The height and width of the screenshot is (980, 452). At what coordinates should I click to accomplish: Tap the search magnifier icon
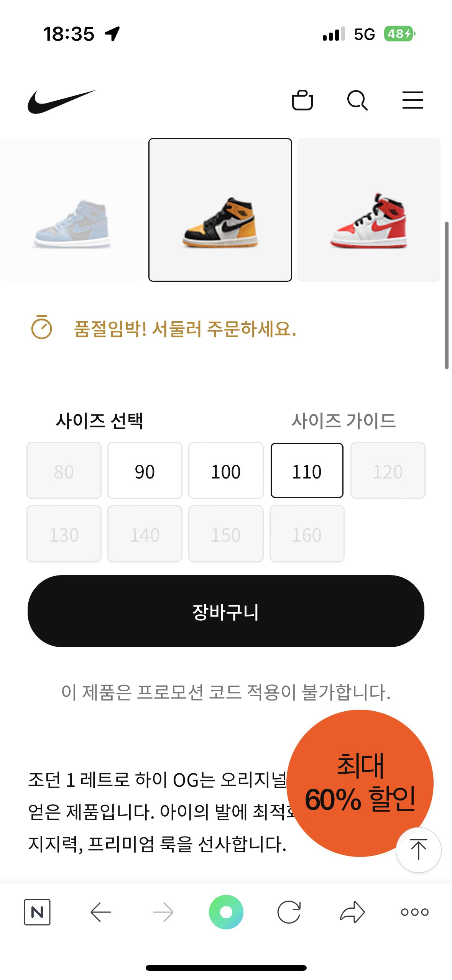[357, 100]
